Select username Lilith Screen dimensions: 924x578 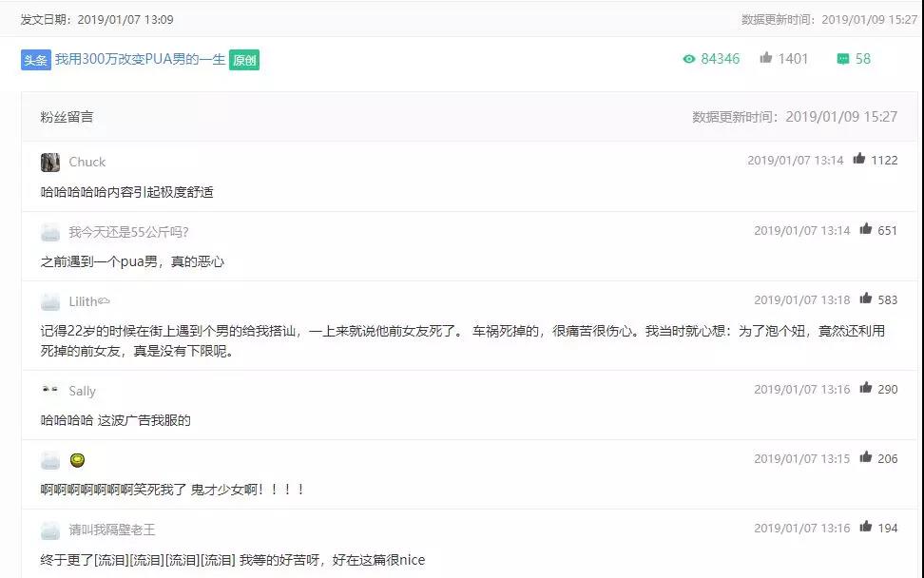click(89, 301)
